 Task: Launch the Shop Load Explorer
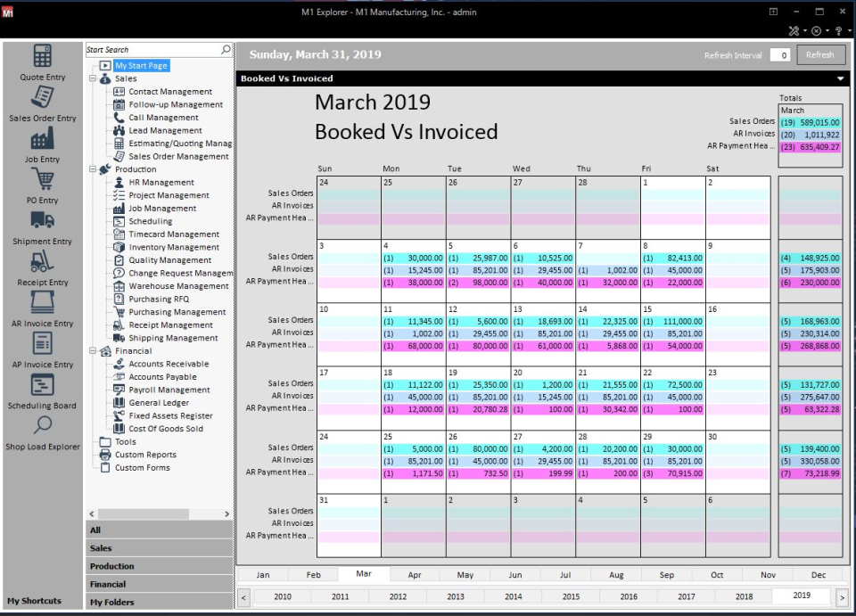42,434
